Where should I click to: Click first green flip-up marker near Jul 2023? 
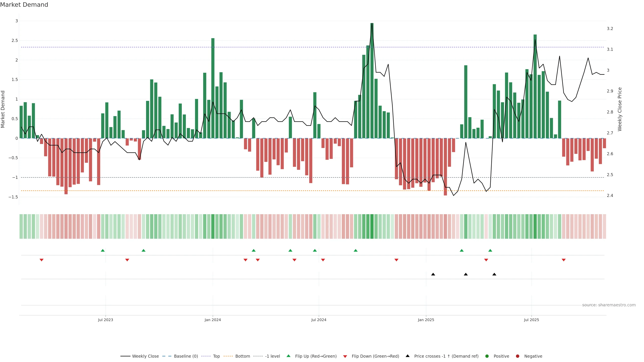pyautogui.click(x=102, y=250)
